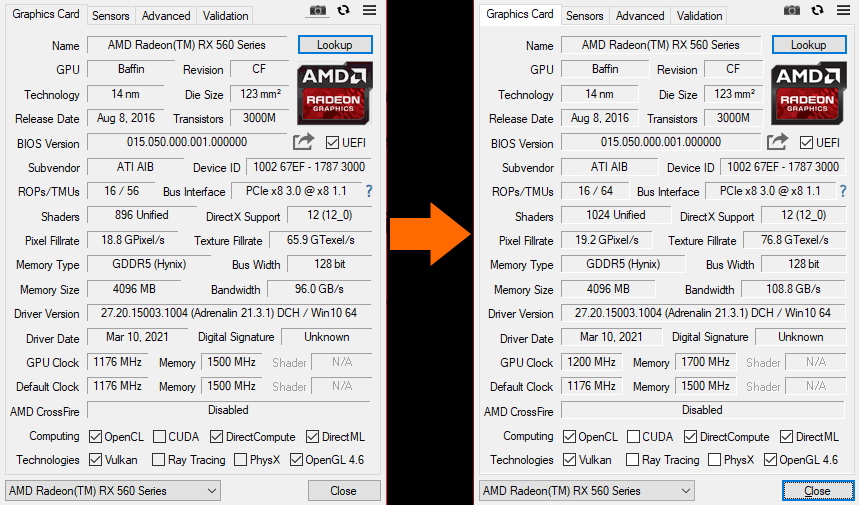Toggle DirectML checkbox in right window
The image size is (859, 505).
pos(786,437)
